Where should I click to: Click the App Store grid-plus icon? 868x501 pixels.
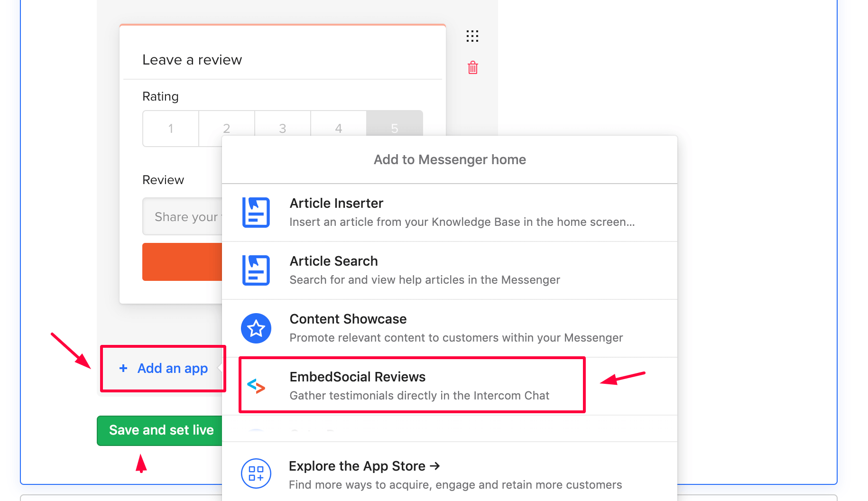(256, 473)
